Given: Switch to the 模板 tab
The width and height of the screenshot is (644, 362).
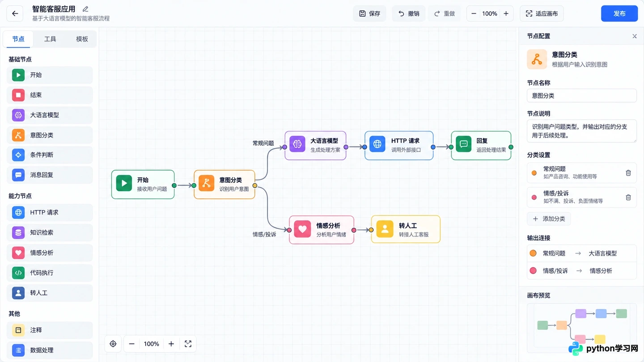Looking at the screenshot, I should [82, 39].
